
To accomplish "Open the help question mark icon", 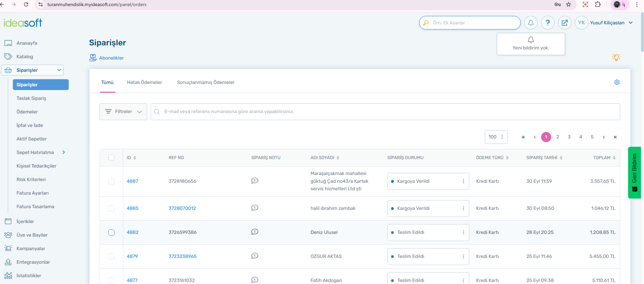I will pyautogui.click(x=548, y=23).
